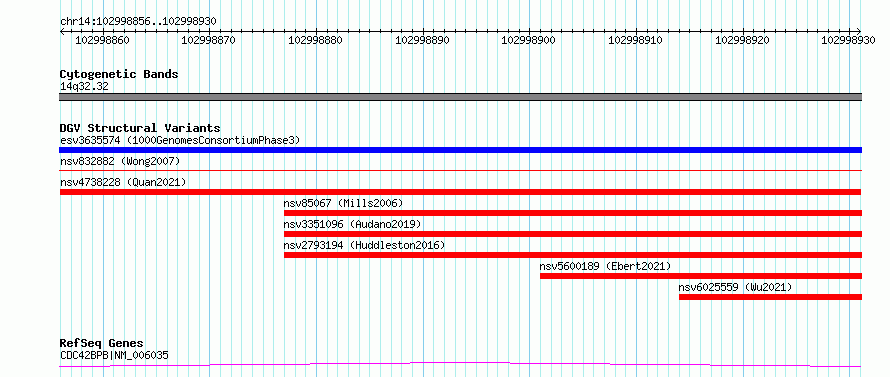Click the magenta CDC42BPB gene track line
Screen dimensions: 890x377
tap(460, 365)
